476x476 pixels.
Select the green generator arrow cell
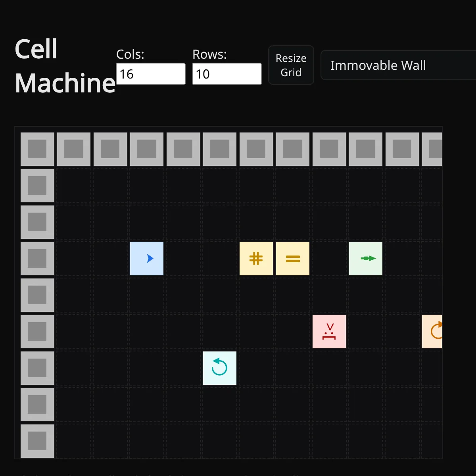(366, 259)
